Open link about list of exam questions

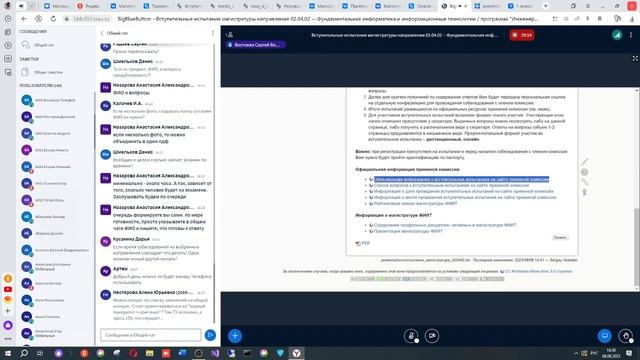(451, 185)
